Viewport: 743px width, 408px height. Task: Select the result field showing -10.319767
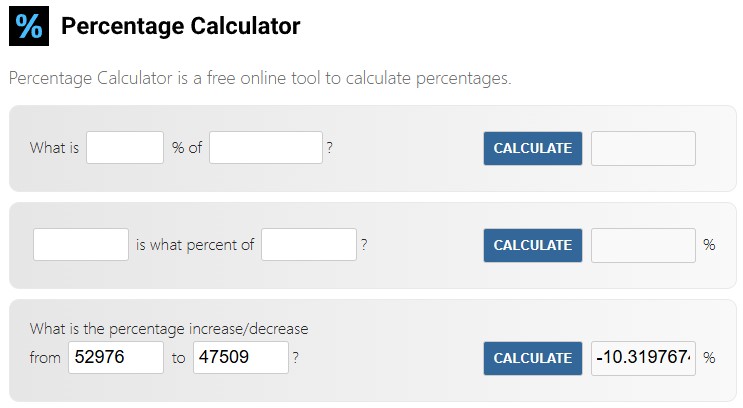coord(643,358)
